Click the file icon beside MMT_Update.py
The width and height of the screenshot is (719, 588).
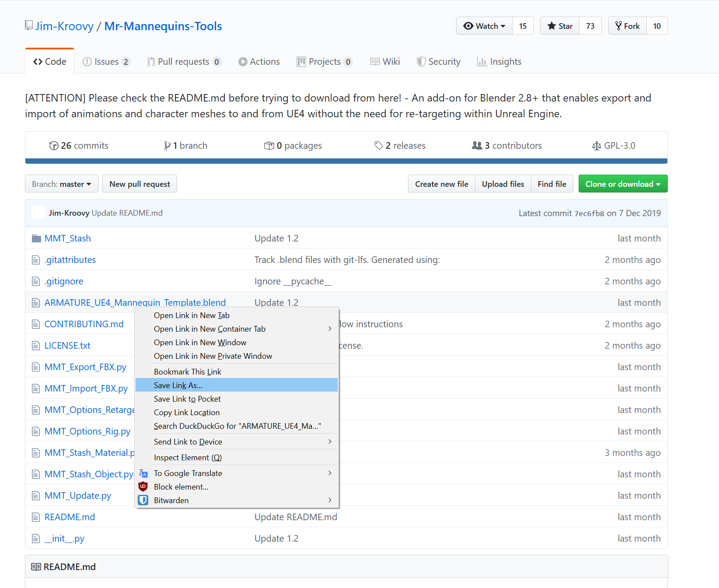36,496
